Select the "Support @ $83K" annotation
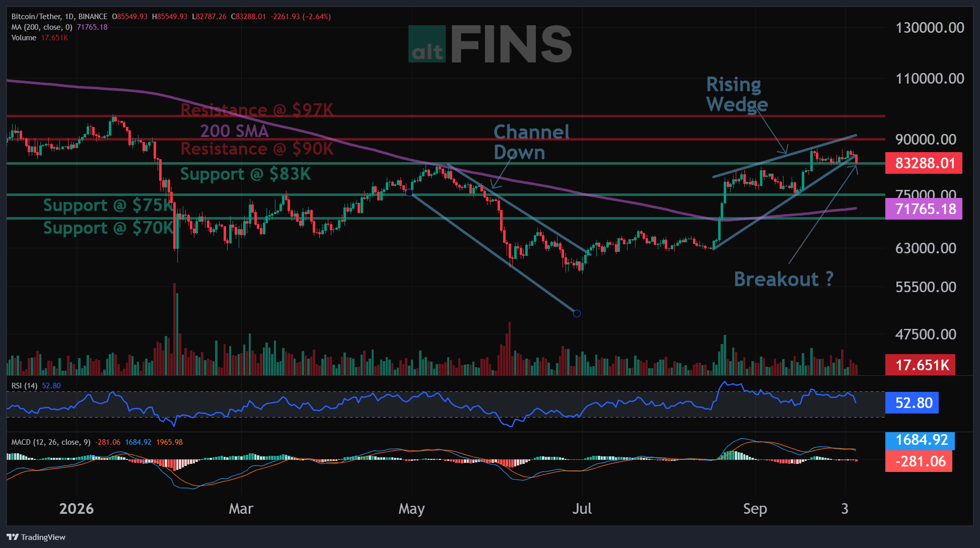The height and width of the screenshot is (548, 980). 246,174
